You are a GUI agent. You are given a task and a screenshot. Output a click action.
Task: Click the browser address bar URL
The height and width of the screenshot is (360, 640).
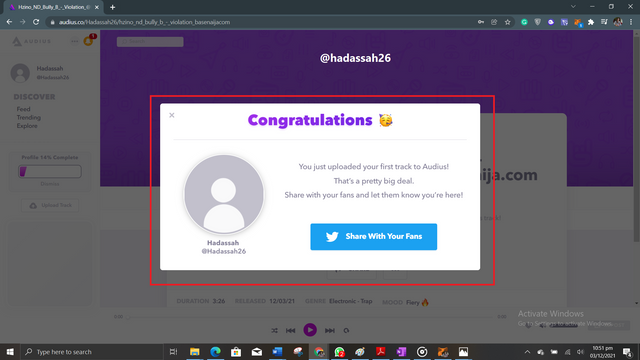pyautogui.click(x=144, y=22)
